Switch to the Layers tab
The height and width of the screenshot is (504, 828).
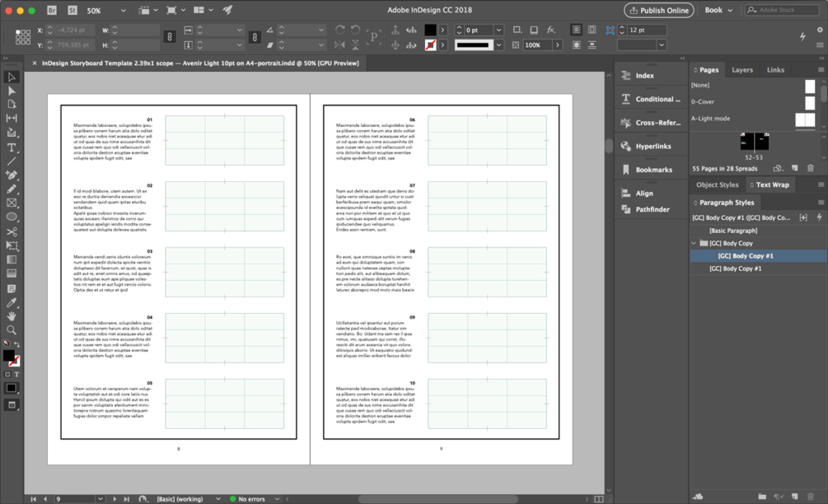coord(742,70)
